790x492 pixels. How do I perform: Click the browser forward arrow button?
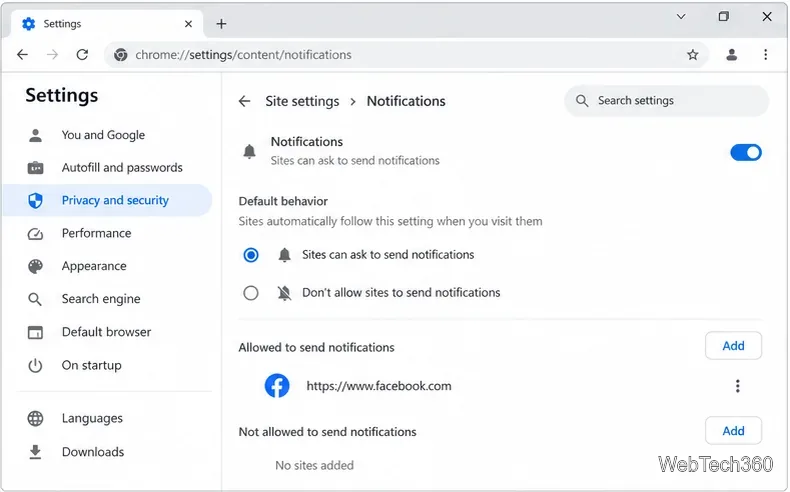pos(52,54)
